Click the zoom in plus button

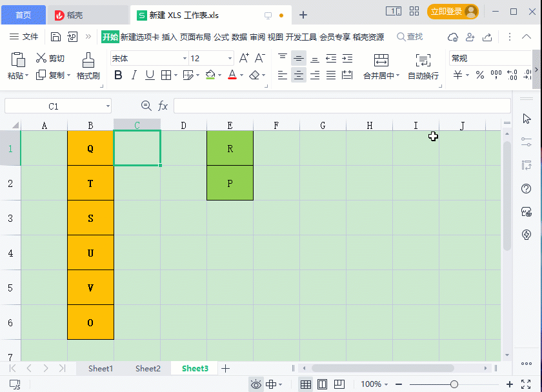click(x=510, y=384)
